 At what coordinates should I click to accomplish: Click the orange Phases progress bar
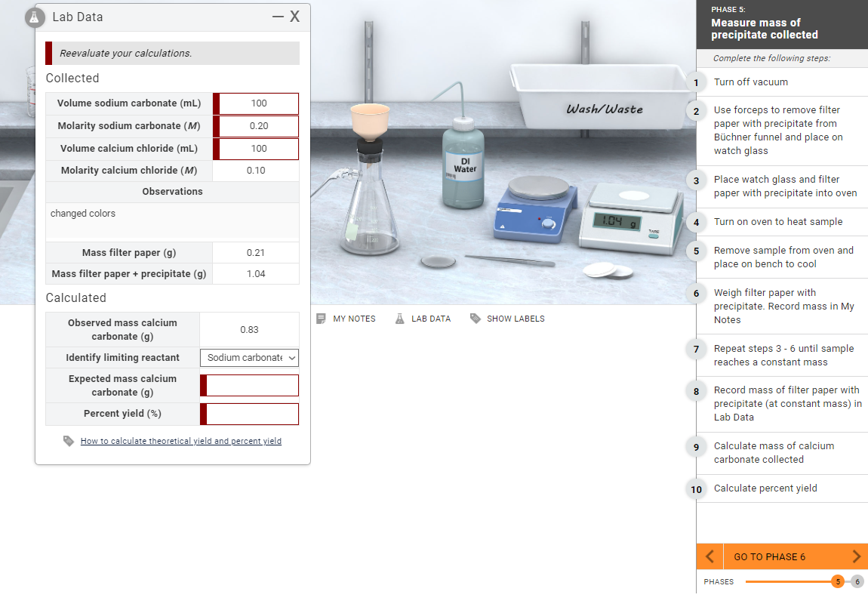tap(788, 581)
